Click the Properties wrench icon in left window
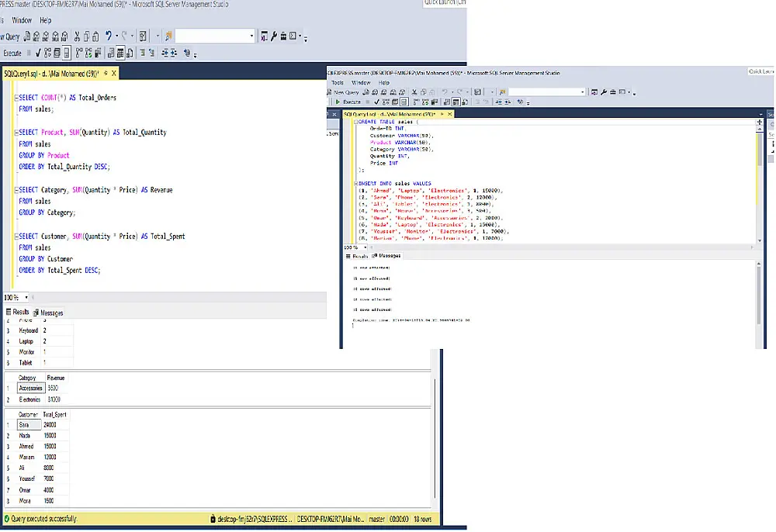 [274, 36]
